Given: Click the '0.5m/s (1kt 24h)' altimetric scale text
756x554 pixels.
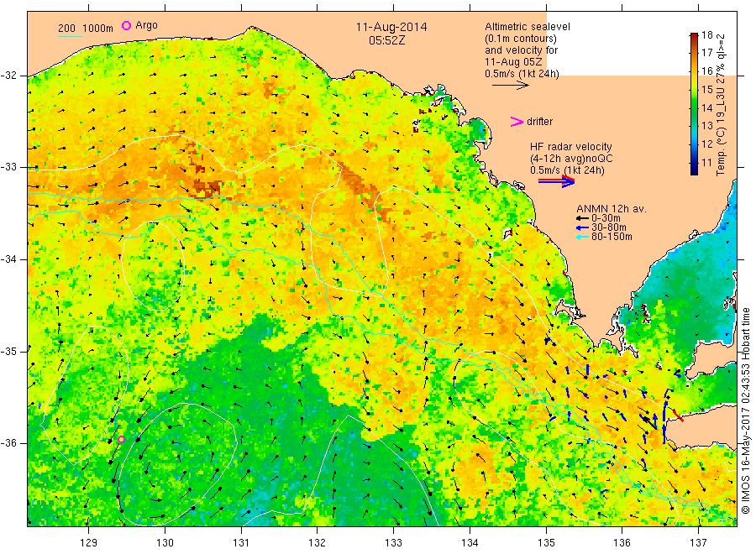Looking at the screenshot, I should [x=522, y=74].
